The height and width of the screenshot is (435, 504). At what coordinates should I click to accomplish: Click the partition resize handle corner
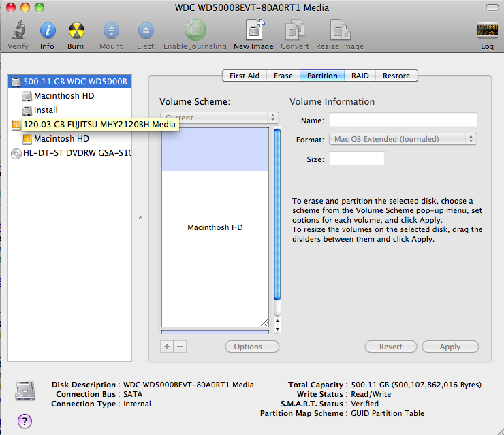point(264,323)
